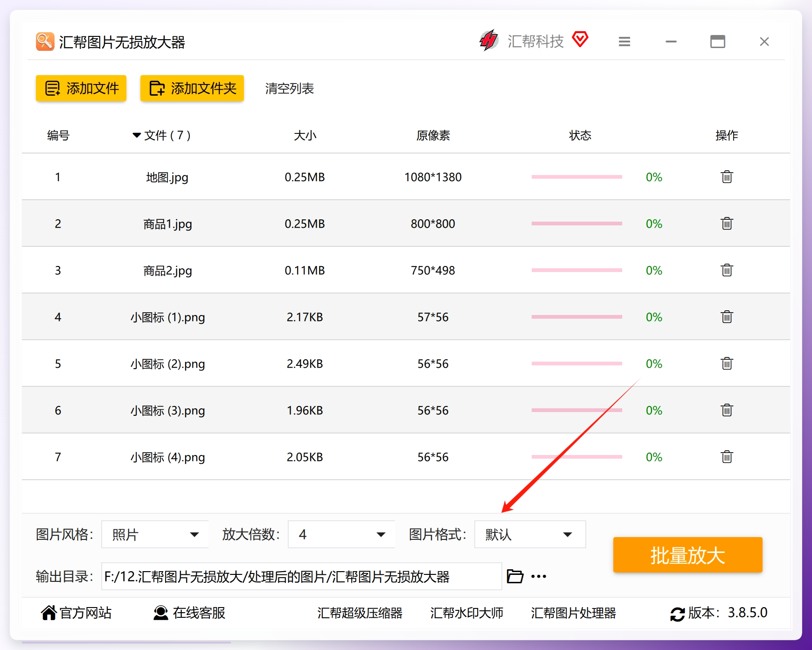Select the file name 小图标 (4).png
This screenshot has height=650, width=812.
pos(167,457)
